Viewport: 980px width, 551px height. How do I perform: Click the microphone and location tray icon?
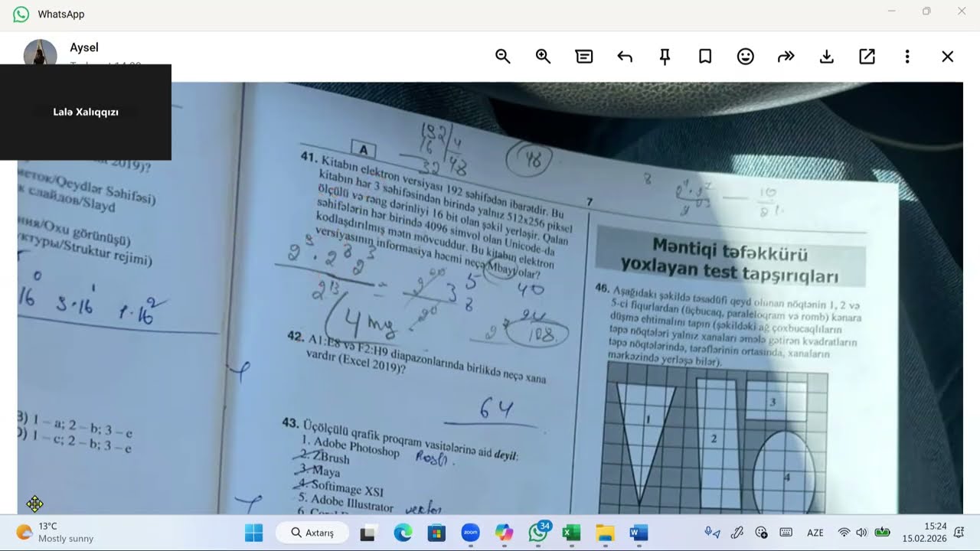click(x=713, y=533)
